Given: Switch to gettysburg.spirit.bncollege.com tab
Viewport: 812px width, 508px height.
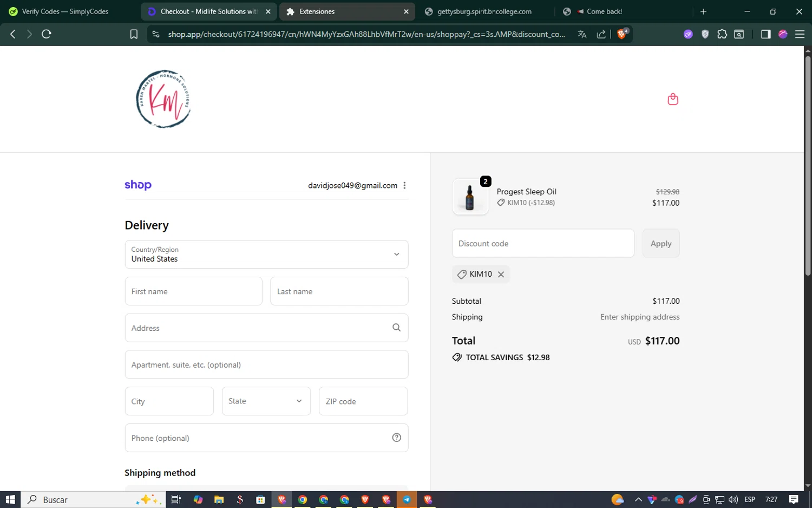Looking at the screenshot, I should (x=484, y=11).
